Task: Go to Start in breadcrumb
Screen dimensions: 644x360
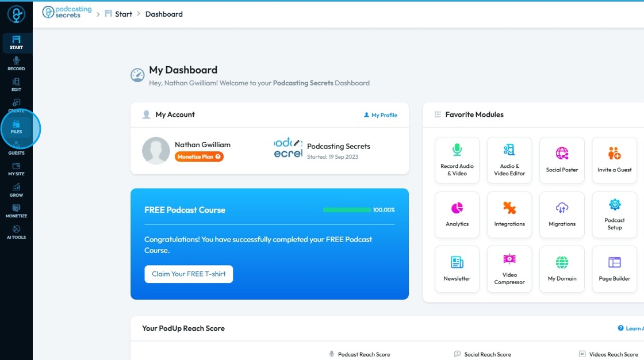Action: click(x=118, y=14)
